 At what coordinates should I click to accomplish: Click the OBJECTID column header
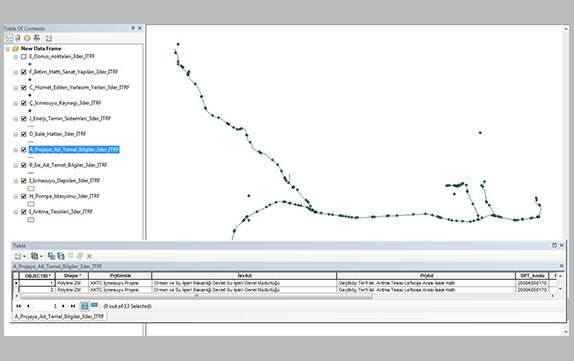pyautogui.click(x=37, y=276)
